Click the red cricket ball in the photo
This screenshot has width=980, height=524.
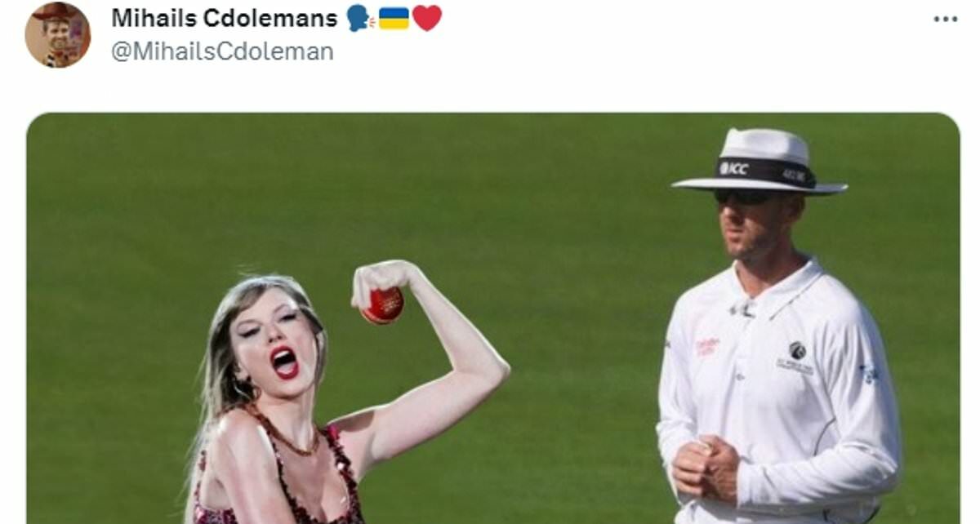coord(382,305)
